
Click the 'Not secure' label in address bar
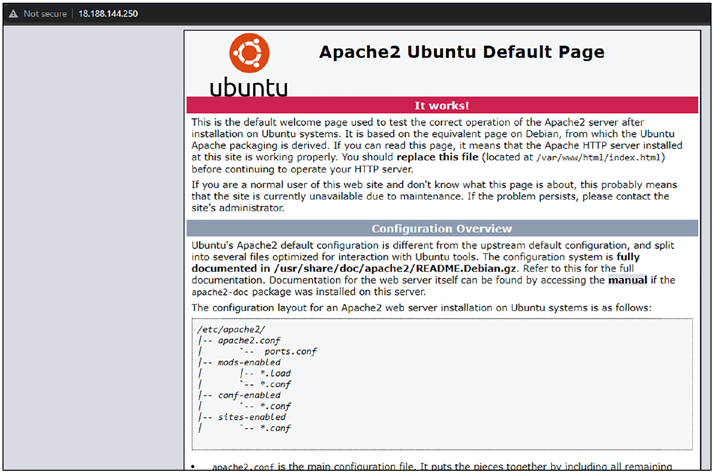pos(45,14)
